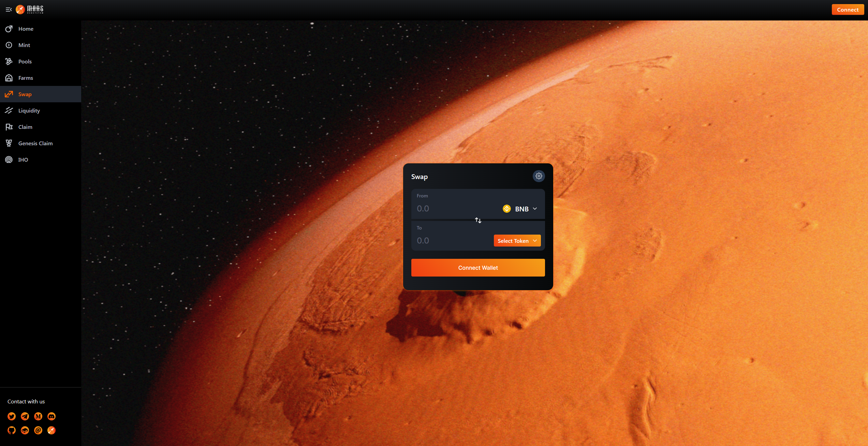The width and height of the screenshot is (868, 446).
Task: Open the GitBook docs icon
Action: tap(25, 430)
